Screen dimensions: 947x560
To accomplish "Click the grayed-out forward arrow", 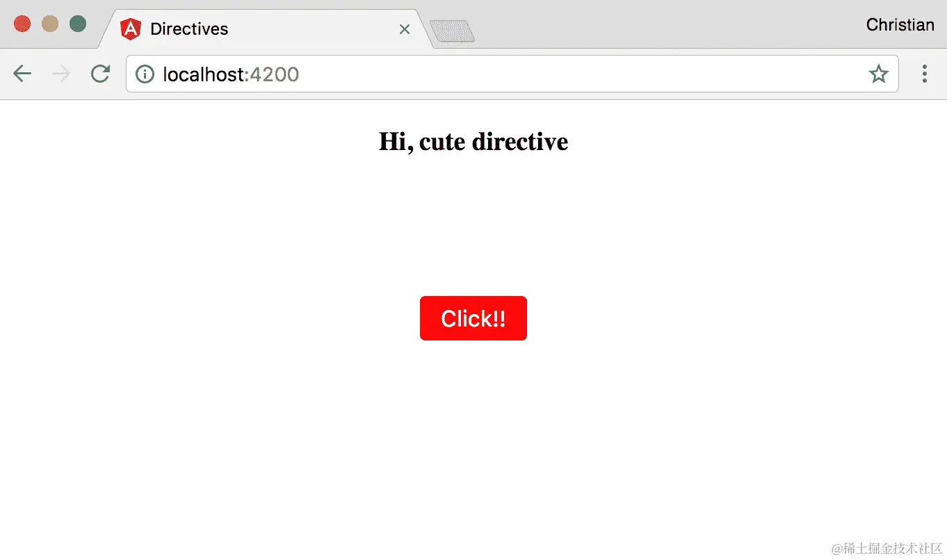I will coord(61,74).
